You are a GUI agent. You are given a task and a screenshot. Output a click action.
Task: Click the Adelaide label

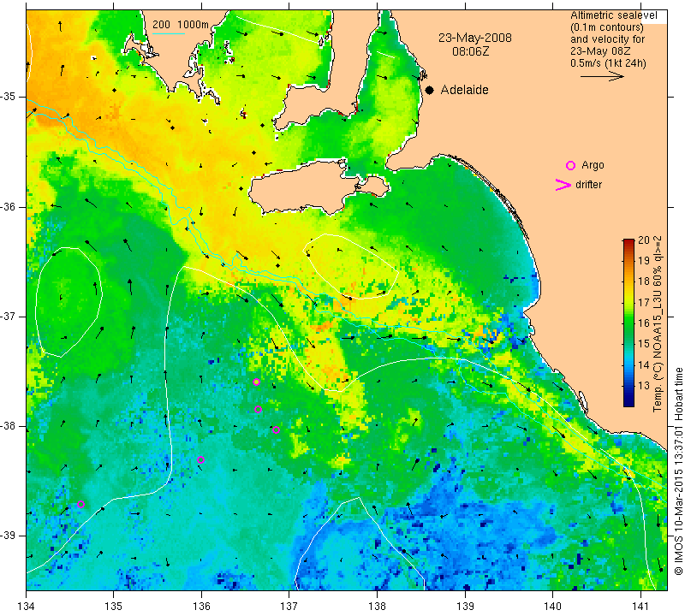click(x=464, y=90)
